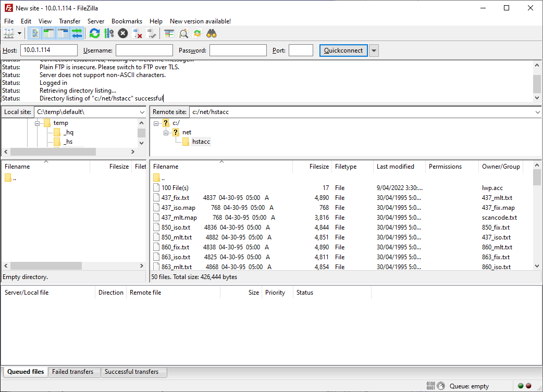The width and height of the screenshot is (543, 392).
Task: Sort remote list by Permissions column
Action: [452, 167]
